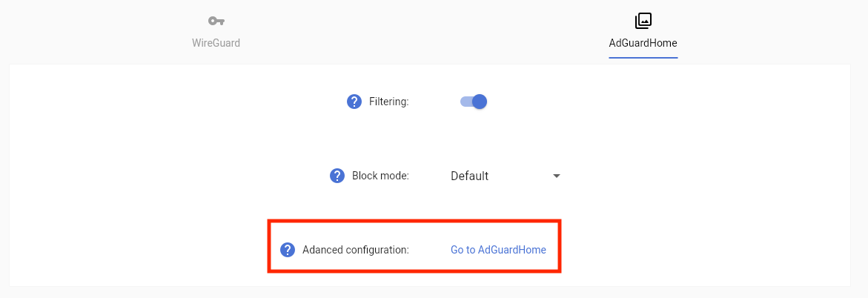Screen dimensions: 868x298
Task: Click the Block mode label text
Action: pos(381,176)
